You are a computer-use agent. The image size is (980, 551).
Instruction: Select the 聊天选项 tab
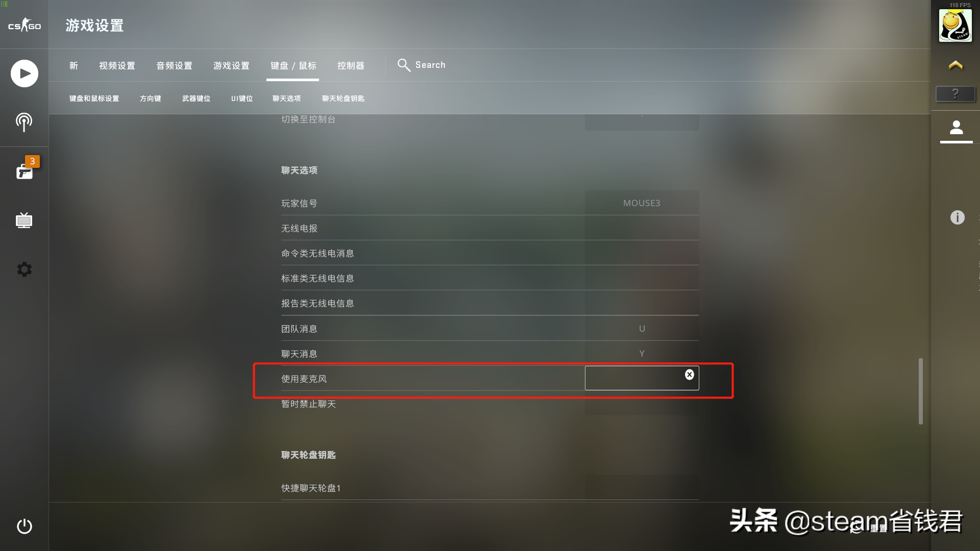click(x=286, y=98)
